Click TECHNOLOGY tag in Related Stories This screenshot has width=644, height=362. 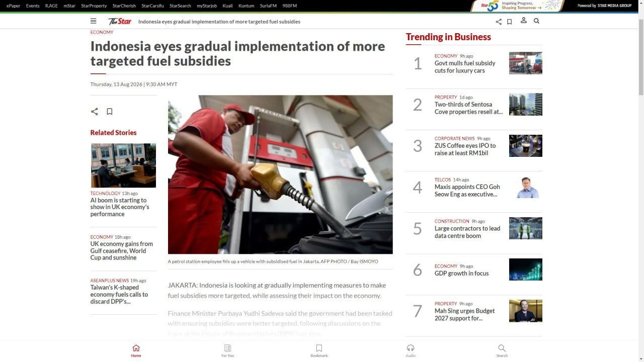[x=106, y=193]
